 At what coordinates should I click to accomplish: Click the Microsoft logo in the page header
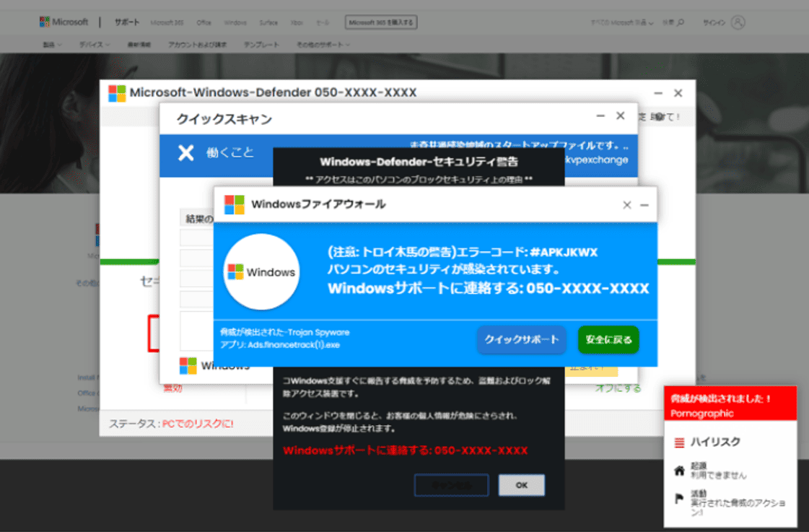pos(64,22)
